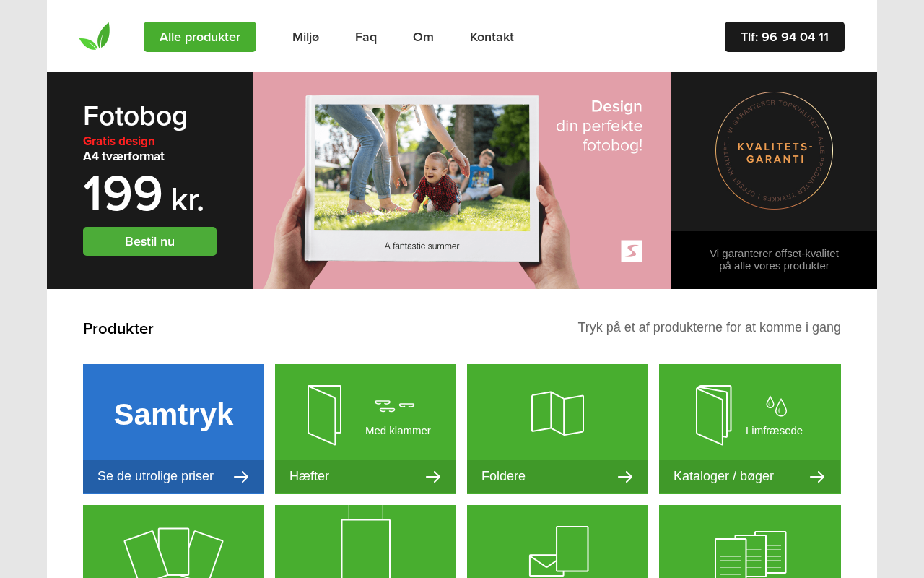Click the Gratis design red text
Screen dimensions: 924x578
tap(119, 141)
